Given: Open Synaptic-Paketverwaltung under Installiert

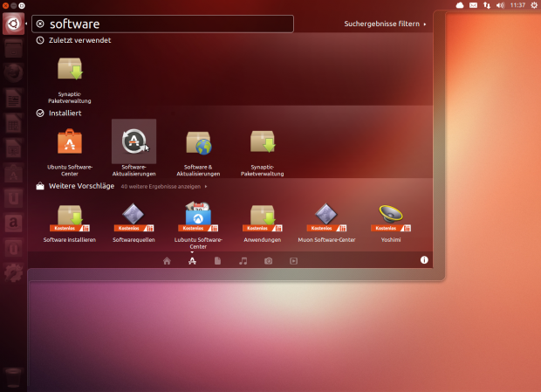Looking at the screenshot, I should pyautogui.click(x=263, y=153).
